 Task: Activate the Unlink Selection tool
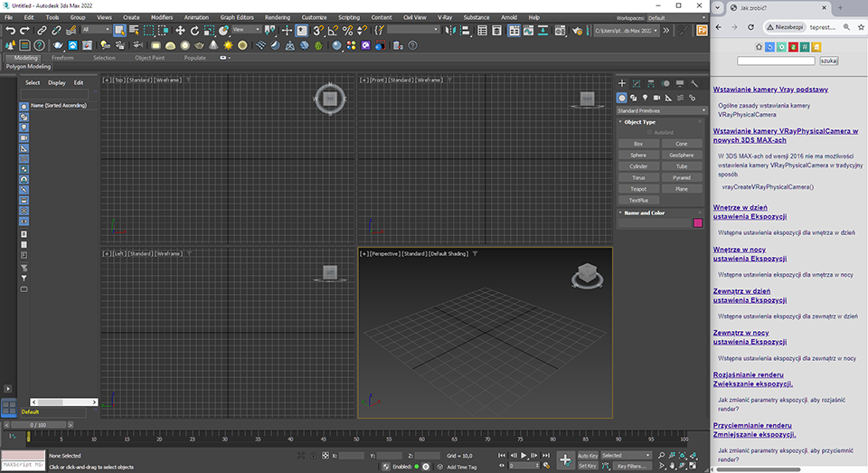[56, 31]
